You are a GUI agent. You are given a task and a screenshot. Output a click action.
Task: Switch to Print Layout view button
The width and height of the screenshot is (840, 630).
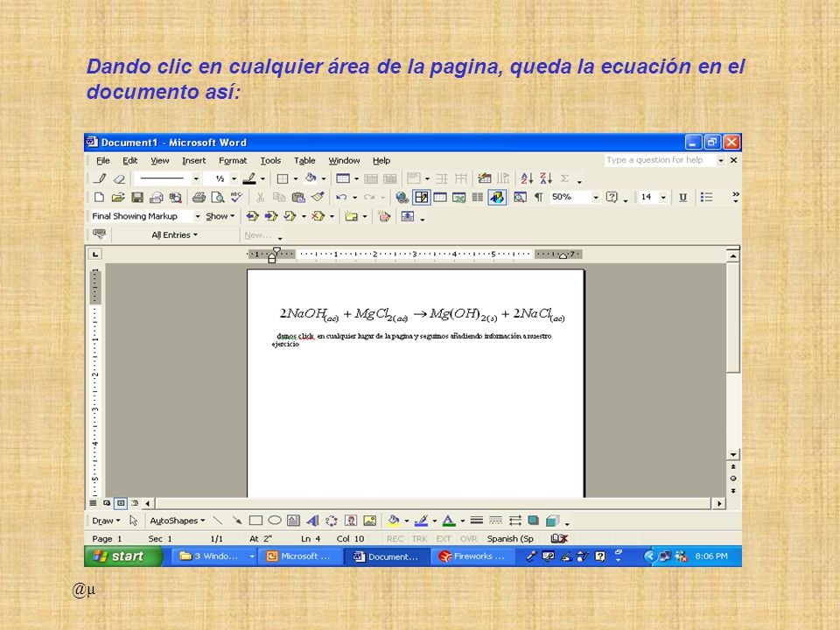[x=121, y=503]
